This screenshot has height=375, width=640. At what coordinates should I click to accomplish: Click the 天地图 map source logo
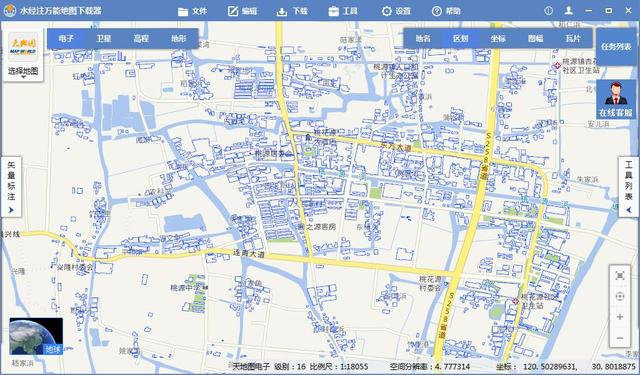pyautogui.click(x=23, y=47)
